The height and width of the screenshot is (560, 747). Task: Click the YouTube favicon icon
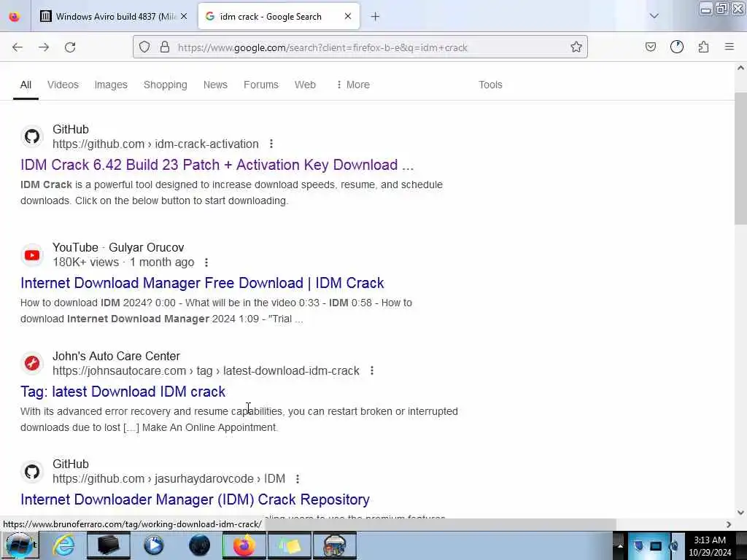[x=32, y=255]
